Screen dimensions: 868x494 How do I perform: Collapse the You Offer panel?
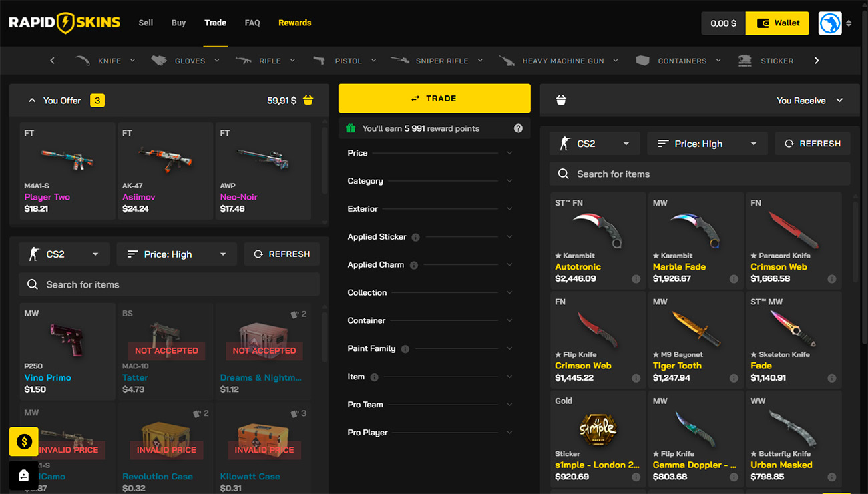[x=31, y=101]
